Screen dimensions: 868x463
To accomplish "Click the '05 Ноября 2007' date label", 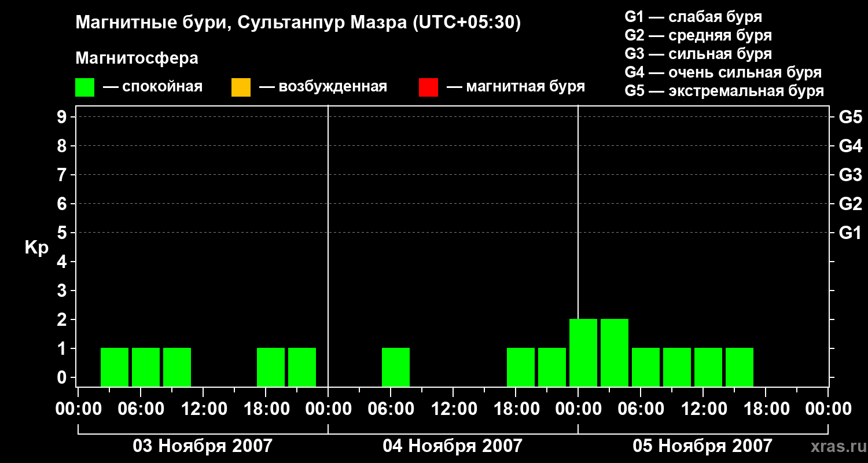I will pos(703,446).
